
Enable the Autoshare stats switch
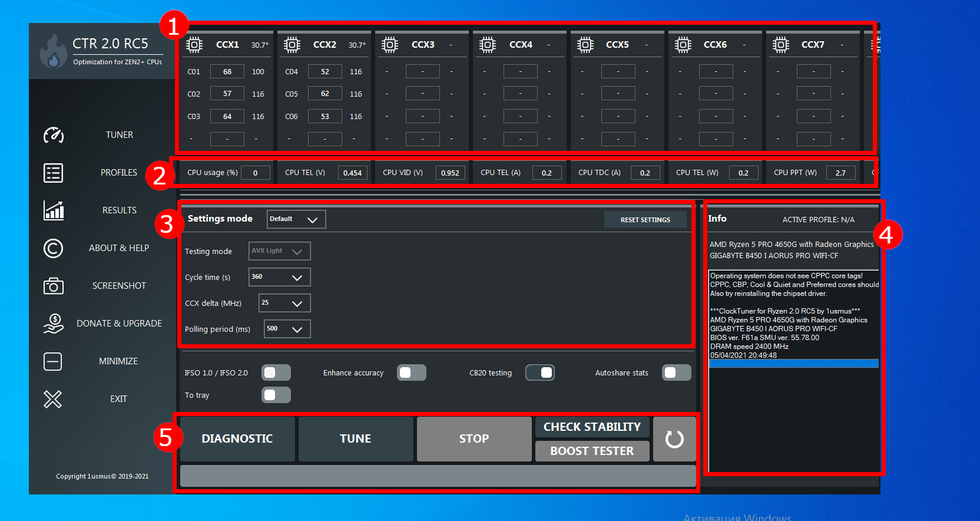[677, 372]
